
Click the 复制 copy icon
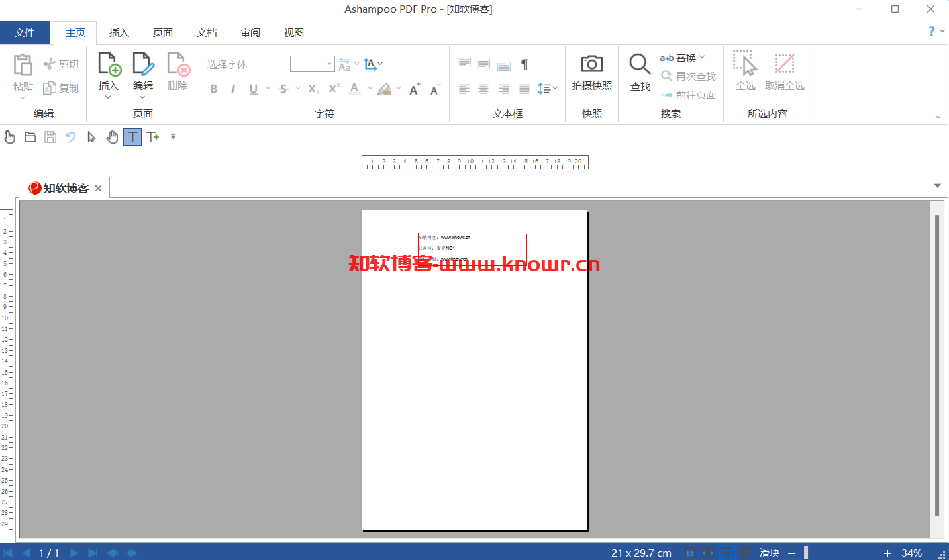[x=50, y=88]
